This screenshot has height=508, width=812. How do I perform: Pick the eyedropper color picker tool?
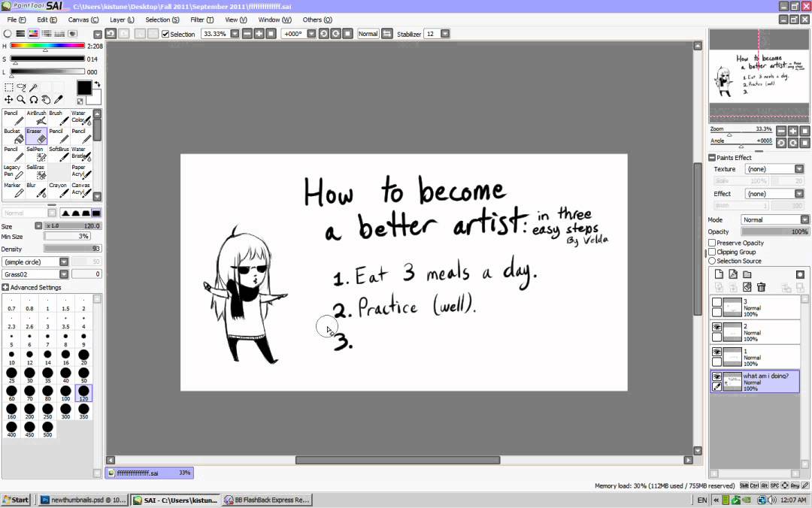59,99
